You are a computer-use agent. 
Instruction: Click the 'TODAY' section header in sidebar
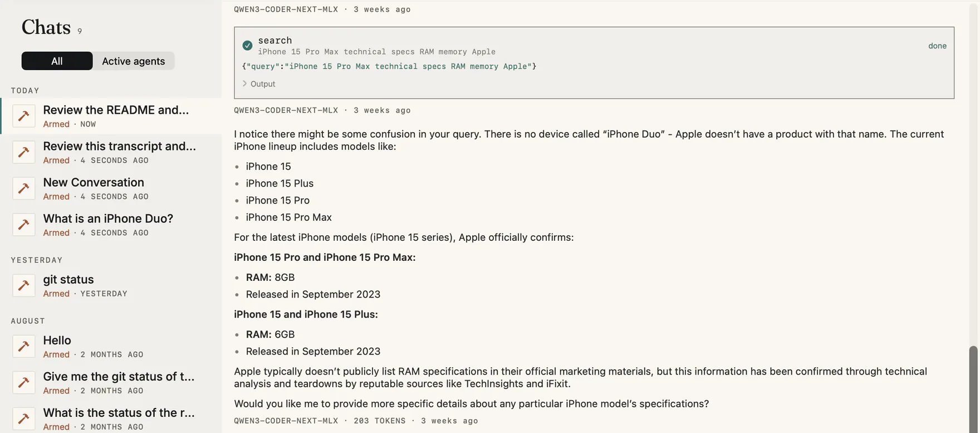(25, 90)
